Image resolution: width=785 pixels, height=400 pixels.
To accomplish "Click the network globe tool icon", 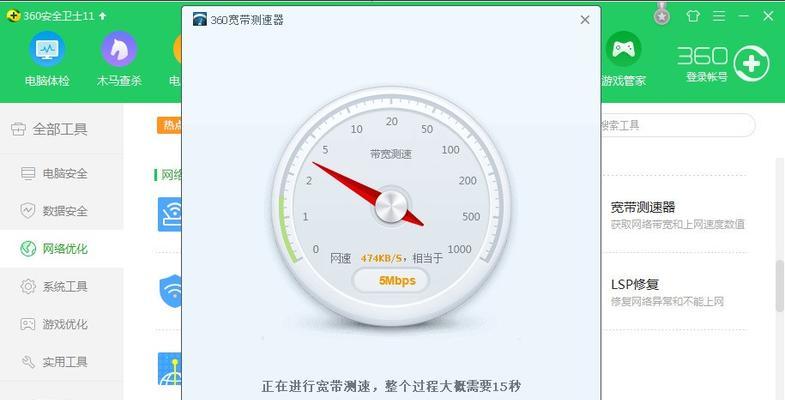I will click(x=170, y=369).
